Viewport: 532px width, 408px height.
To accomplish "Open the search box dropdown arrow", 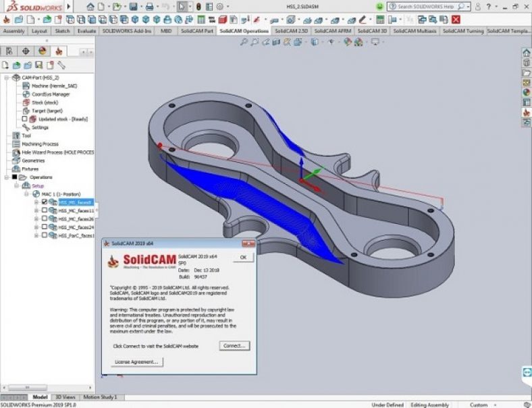I will tap(468, 7).
